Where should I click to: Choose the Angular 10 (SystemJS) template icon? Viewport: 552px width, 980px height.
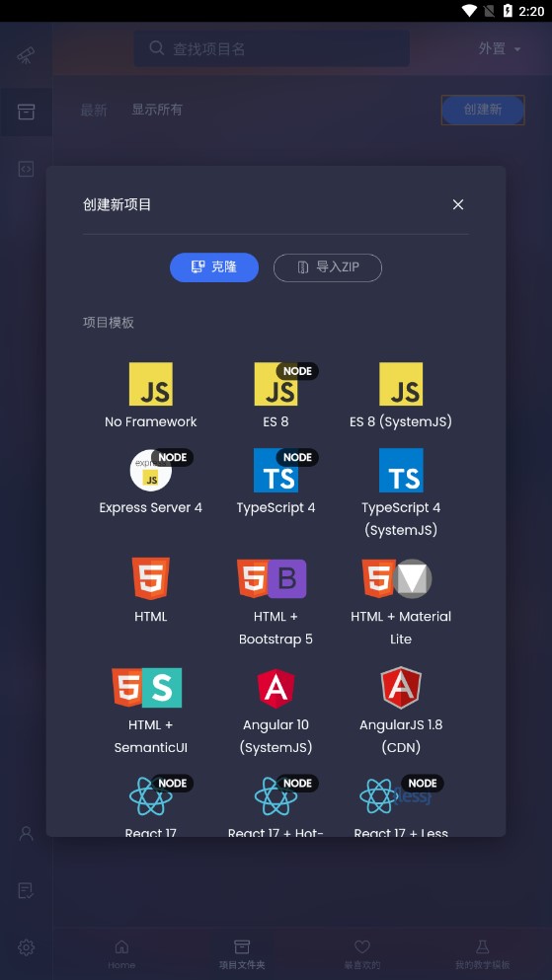click(x=276, y=688)
